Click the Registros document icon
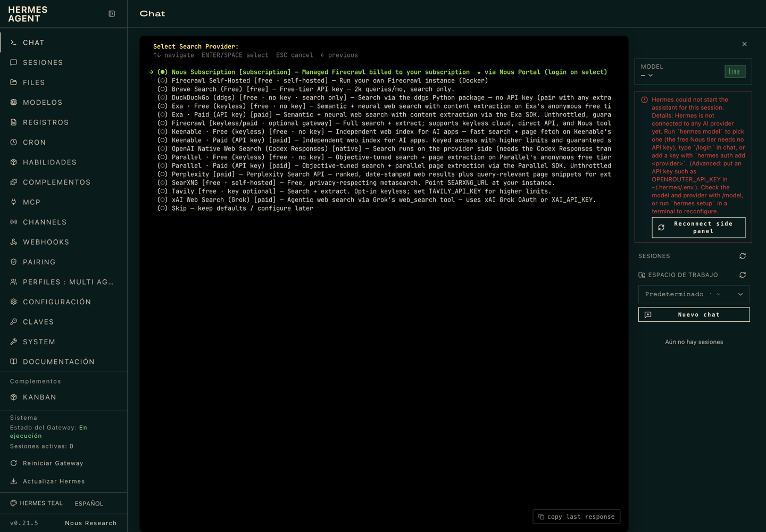 pyautogui.click(x=14, y=122)
